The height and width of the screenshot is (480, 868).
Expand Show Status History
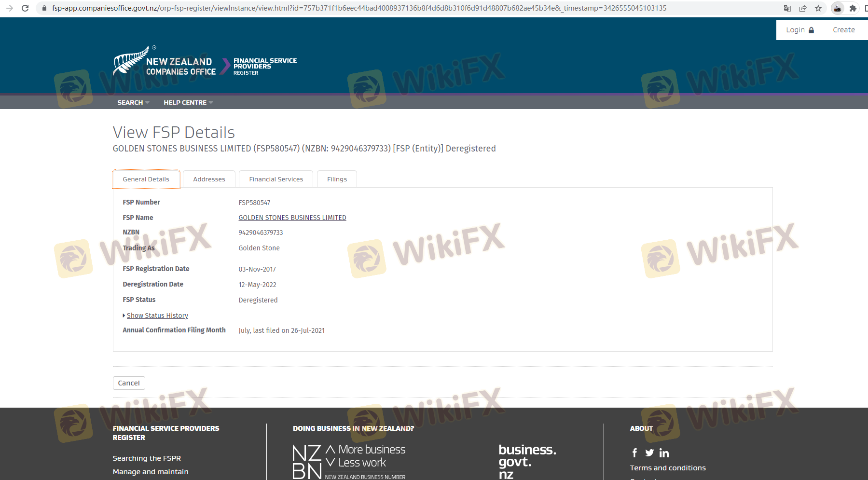(157, 315)
